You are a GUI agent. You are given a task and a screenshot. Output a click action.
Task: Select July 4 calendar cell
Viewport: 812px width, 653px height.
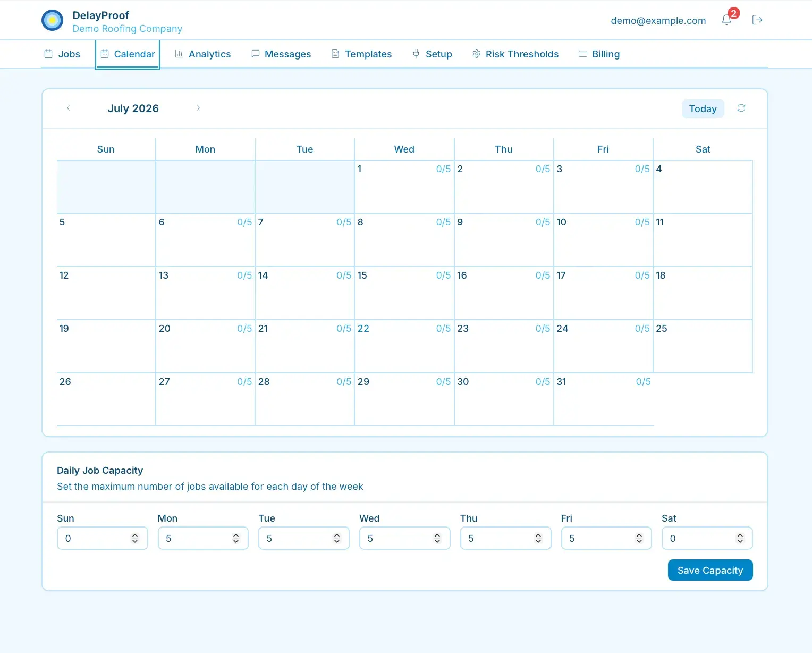coord(703,187)
